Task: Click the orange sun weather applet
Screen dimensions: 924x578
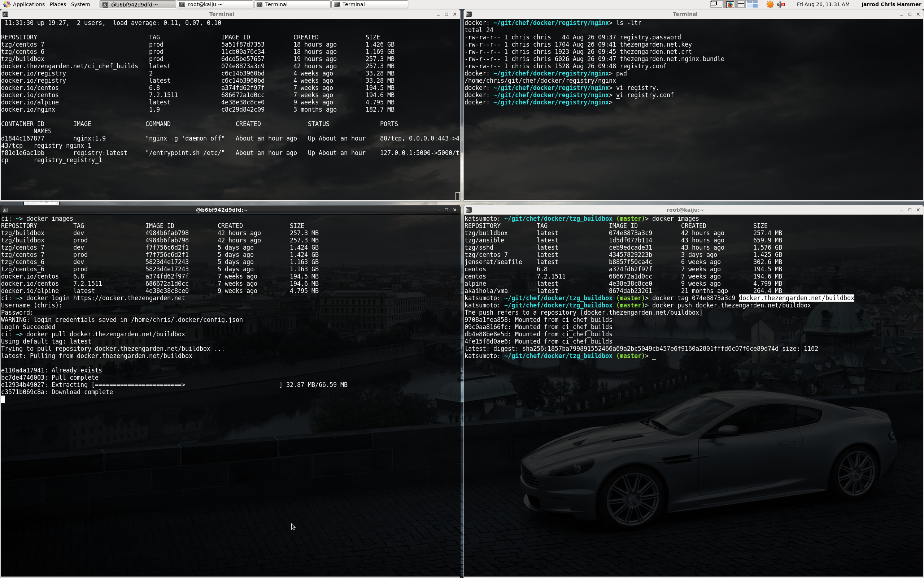Action: coord(770,4)
